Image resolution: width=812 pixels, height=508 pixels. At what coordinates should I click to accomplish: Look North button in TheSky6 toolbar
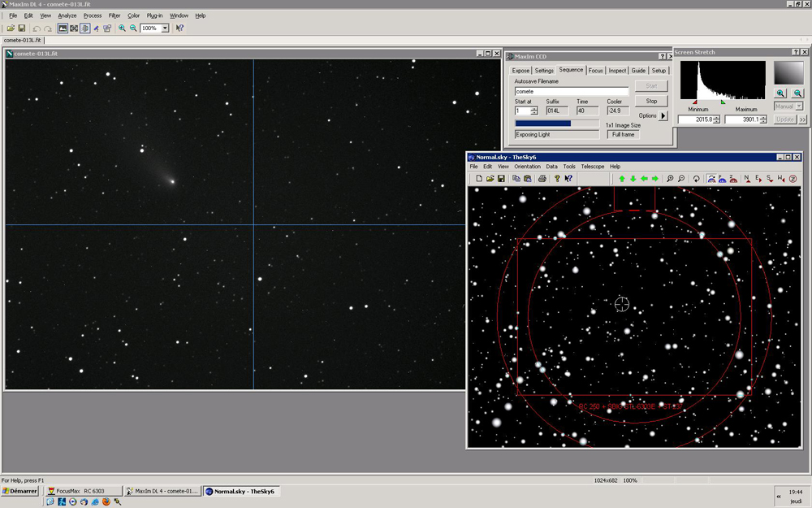coord(747,178)
